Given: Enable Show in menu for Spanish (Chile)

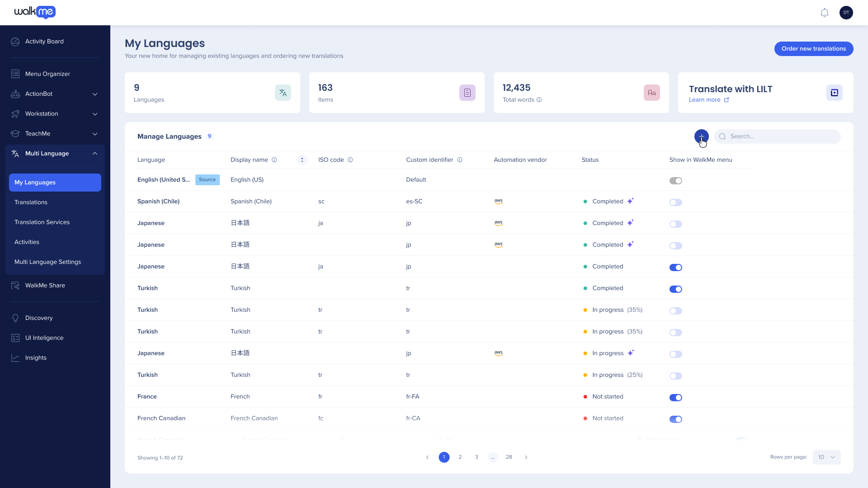Looking at the screenshot, I should coord(675,202).
